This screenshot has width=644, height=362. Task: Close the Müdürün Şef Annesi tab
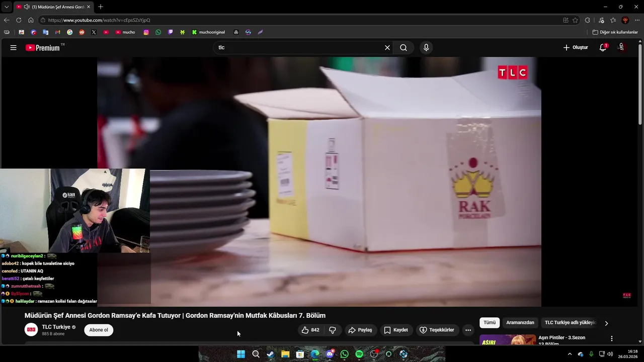click(89, 7)
